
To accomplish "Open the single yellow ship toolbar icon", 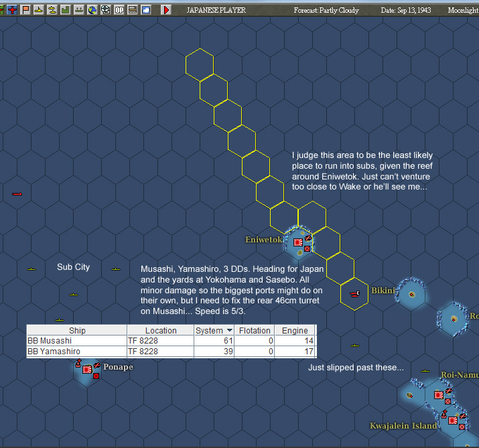I will coord(38,10).
